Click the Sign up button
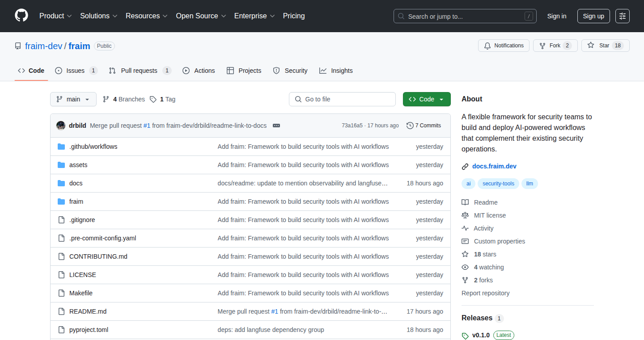644x340 pixels. click(593, 16)
